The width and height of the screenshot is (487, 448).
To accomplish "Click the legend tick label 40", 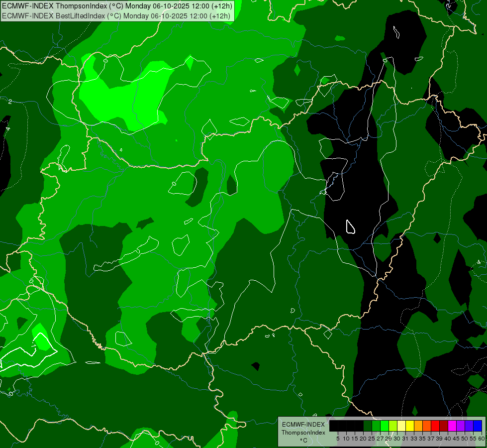I will pos(448,439).
